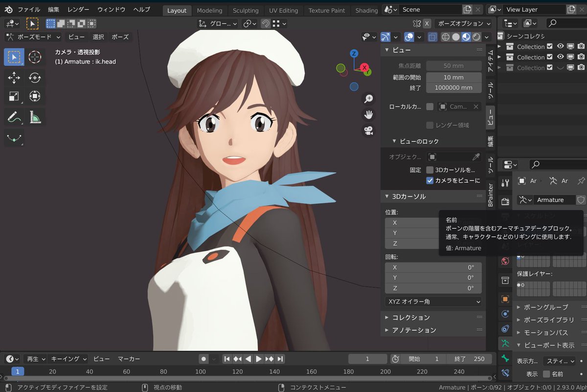This screenshot has width=587, height=392.
Task: Toggle viewport visibility of first Collection
Action: pos(560,46)
